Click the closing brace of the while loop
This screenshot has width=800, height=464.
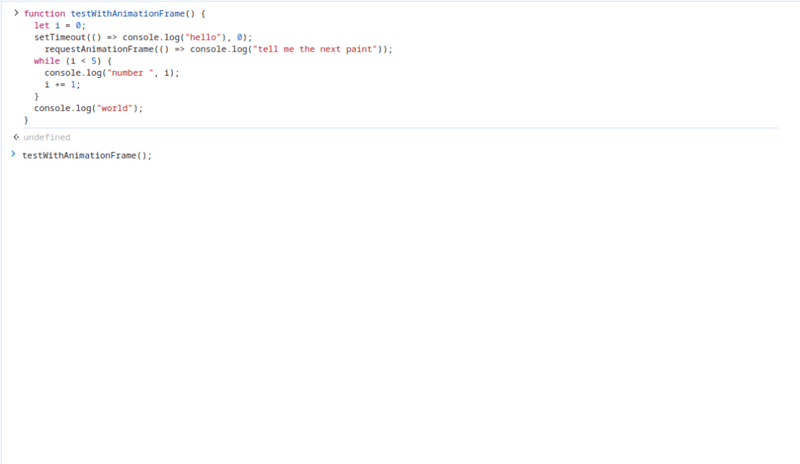pos(36,96)
